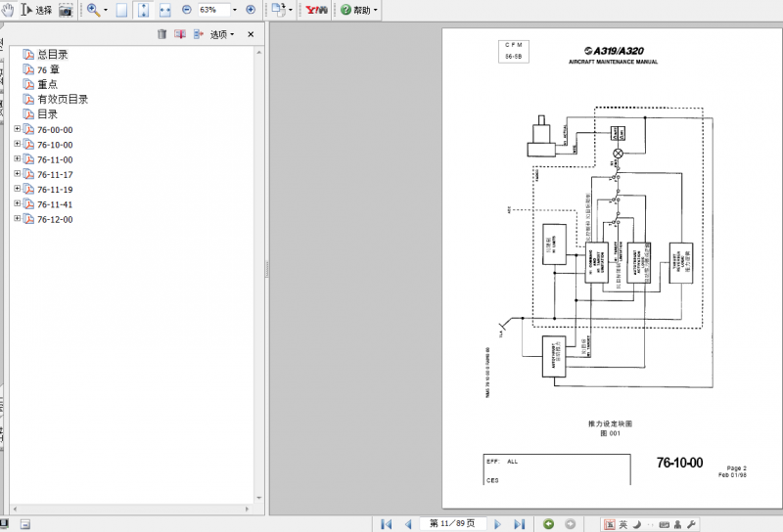The image size is (783, 532).
Task: Delete bookmark using the trash icon
Action: 161,34
